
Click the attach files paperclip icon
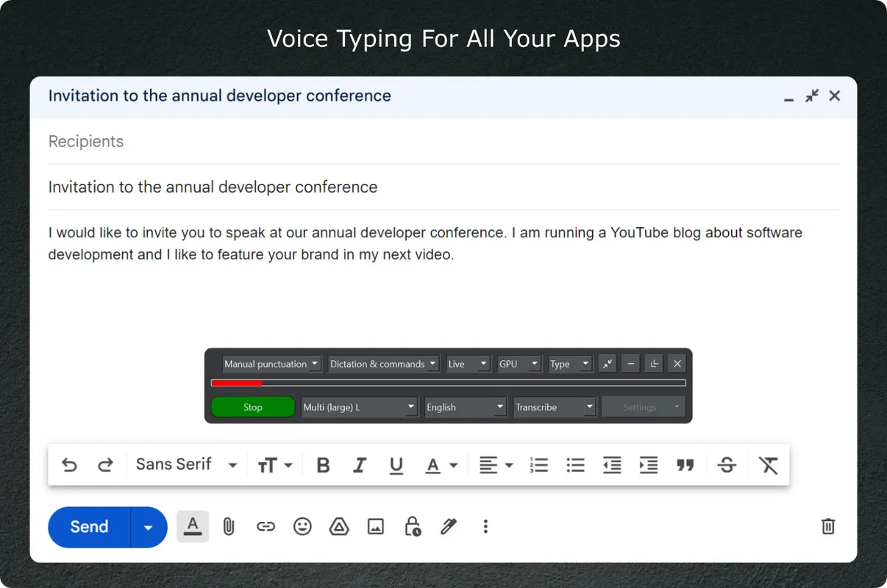click(229, 526)
